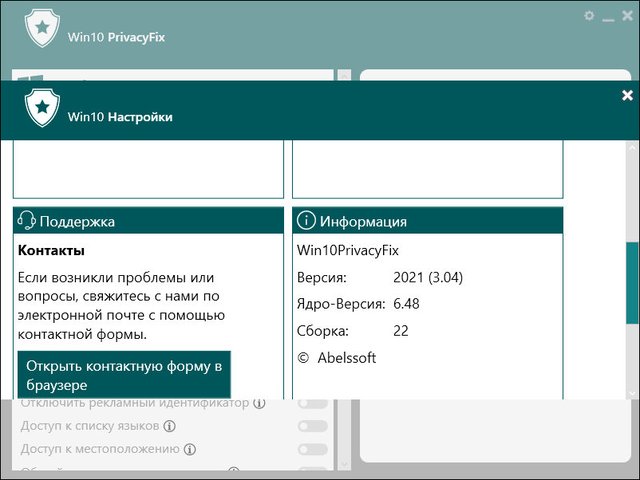Toggle Доступ к местоположению switch
The width and height of the screenshot is (640, 480).
coord(313,449)
